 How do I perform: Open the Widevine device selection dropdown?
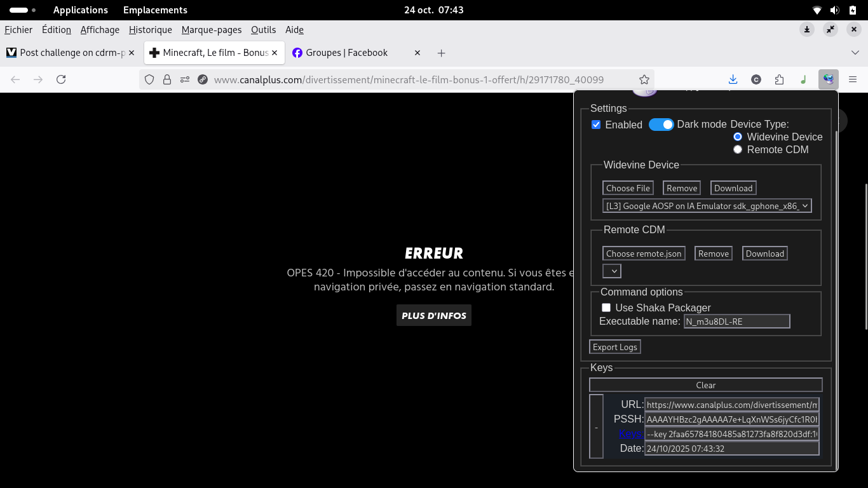pyautogui.click(x=707, y=206)
